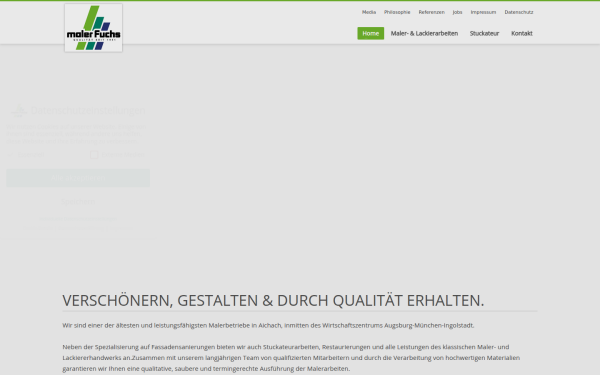600x375 pixels.
Task: Click the paragraph starting 'Wir sind einer der ältesten'
Action: coord(268,325)
